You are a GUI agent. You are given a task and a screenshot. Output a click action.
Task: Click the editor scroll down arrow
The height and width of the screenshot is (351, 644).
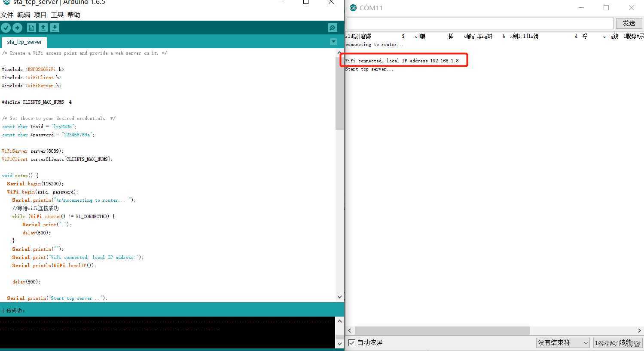[339, 297]
